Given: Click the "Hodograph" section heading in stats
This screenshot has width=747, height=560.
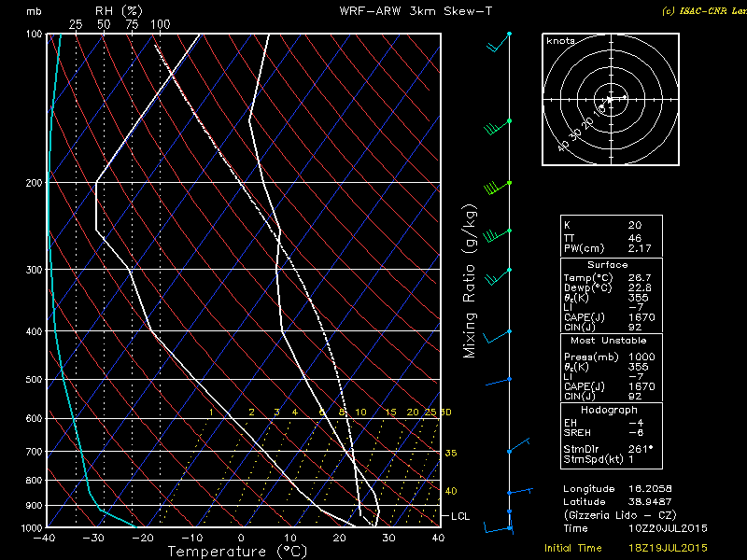Looking at the screenshot, I should [609, 410].
